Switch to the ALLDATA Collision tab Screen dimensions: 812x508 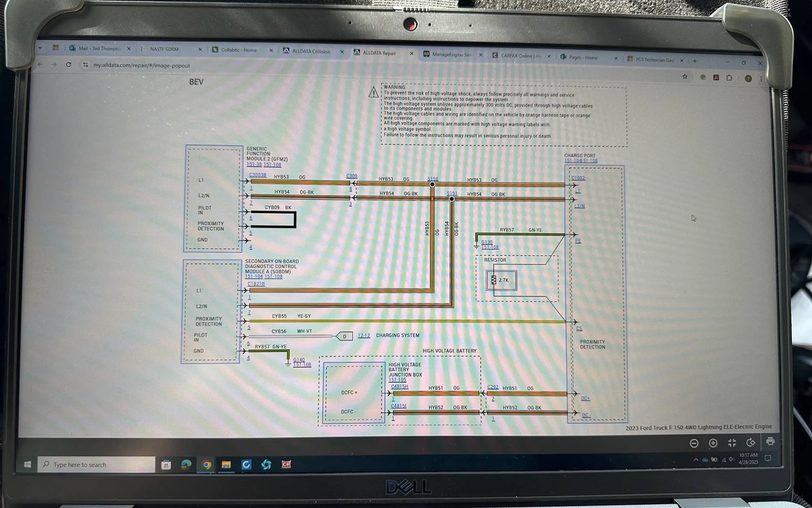pos(311,51)
